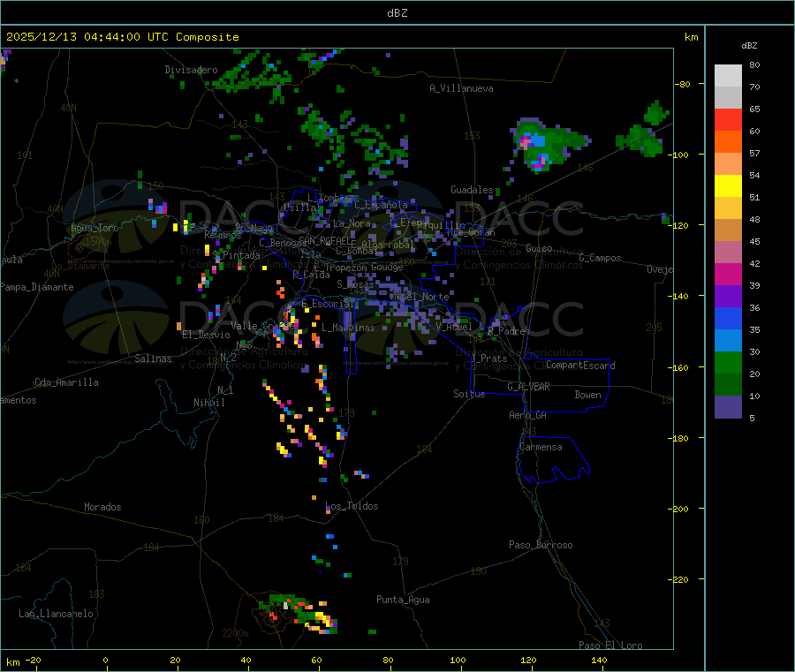Click the Nihuil reservoir label

tap(209, 403)
